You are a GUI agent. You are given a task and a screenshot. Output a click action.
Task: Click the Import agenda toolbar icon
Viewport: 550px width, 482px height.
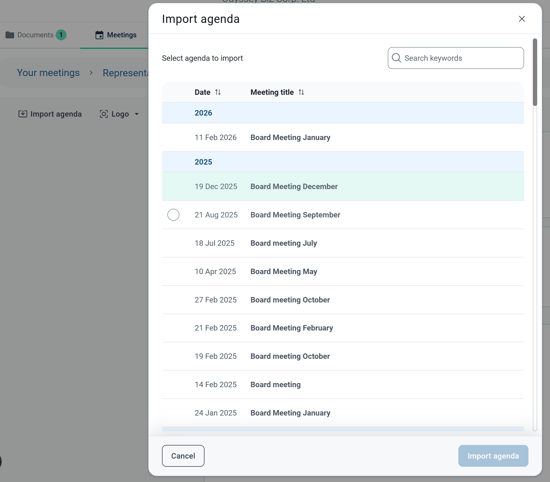click(x=22, y=114)
